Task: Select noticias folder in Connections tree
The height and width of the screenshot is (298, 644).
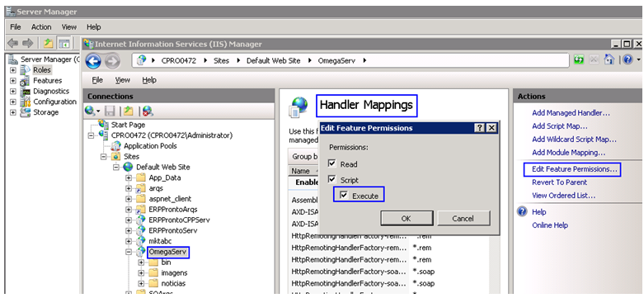Action: 173,284
